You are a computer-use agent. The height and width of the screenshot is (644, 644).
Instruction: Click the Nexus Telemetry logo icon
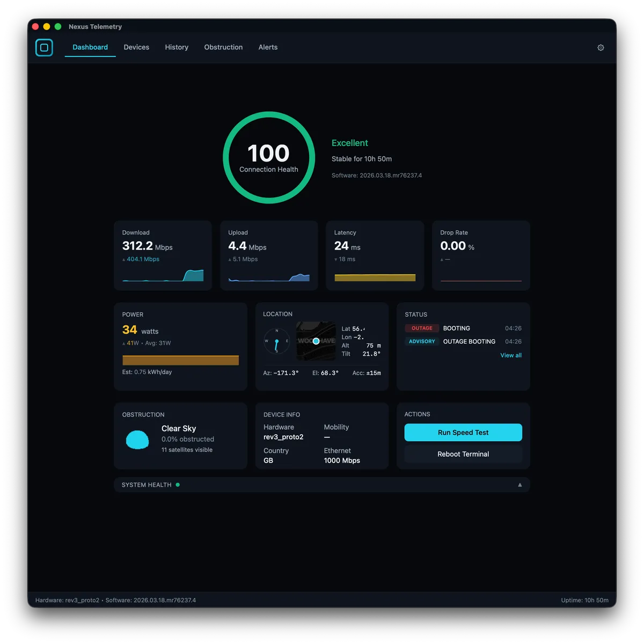(x=44, y=47)
